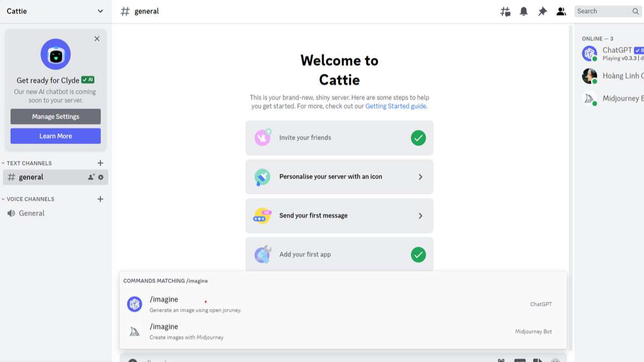Click Manage Settings for Clyde
The height and width of the screenshot is (362, 644).
click(55, 116)
